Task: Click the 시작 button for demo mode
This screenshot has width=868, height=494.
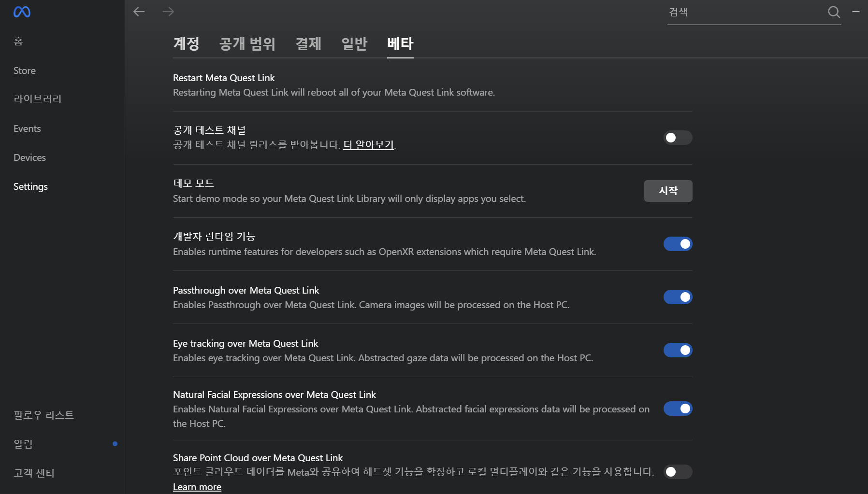Action: (x=668, y=191)
